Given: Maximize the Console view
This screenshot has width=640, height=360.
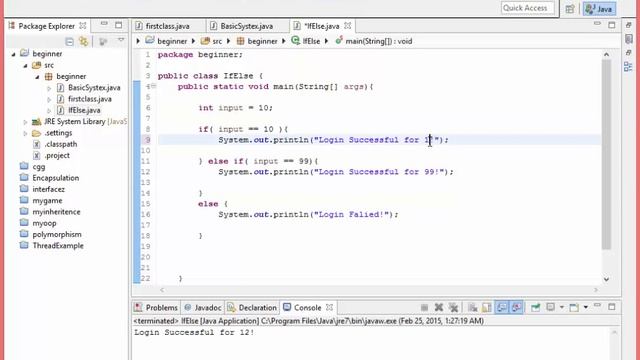Looking at the screenshot, I should (x=611, y=307).
